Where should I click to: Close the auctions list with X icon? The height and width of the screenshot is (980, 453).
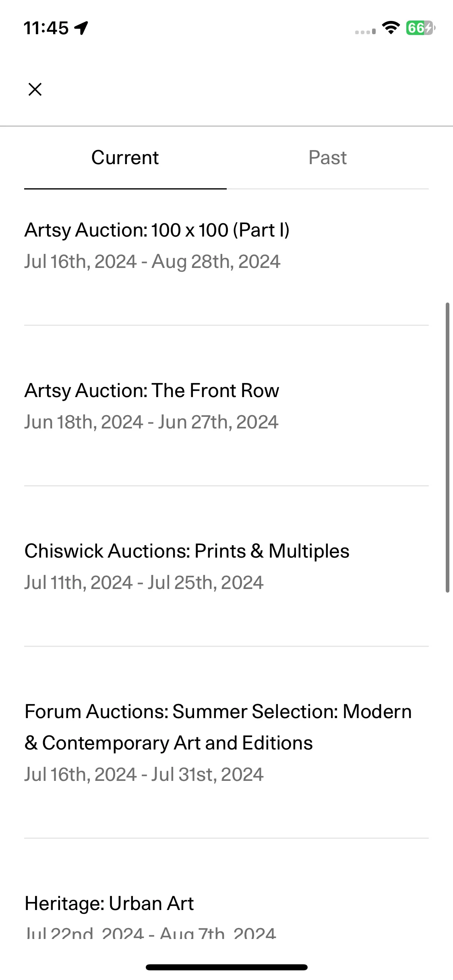(35, 89)
